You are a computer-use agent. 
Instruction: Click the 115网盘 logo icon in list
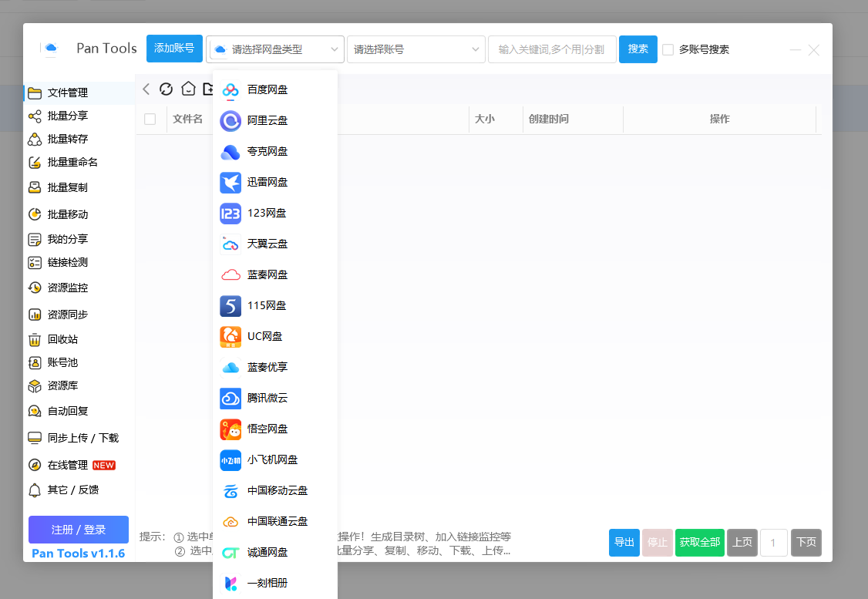[230, 305]
